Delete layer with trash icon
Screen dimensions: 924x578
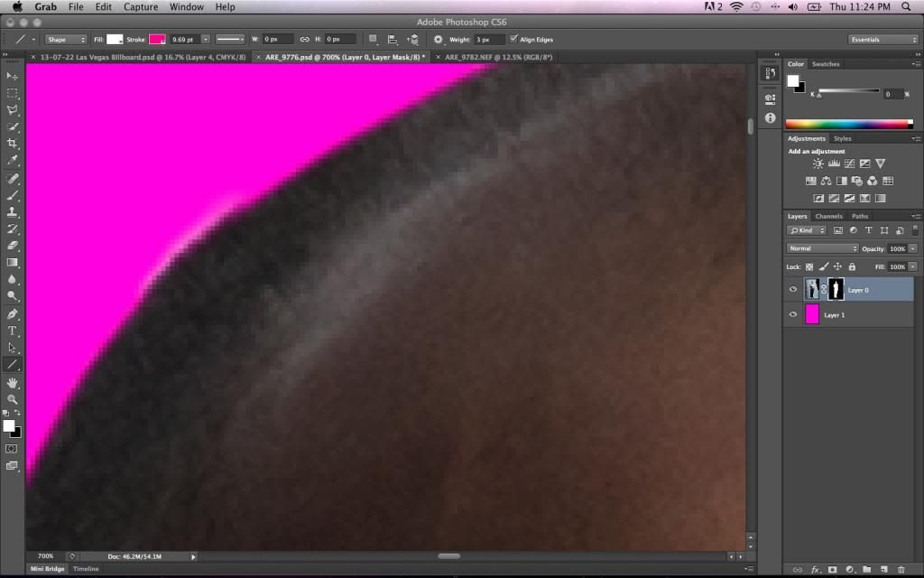pos(901,570)
